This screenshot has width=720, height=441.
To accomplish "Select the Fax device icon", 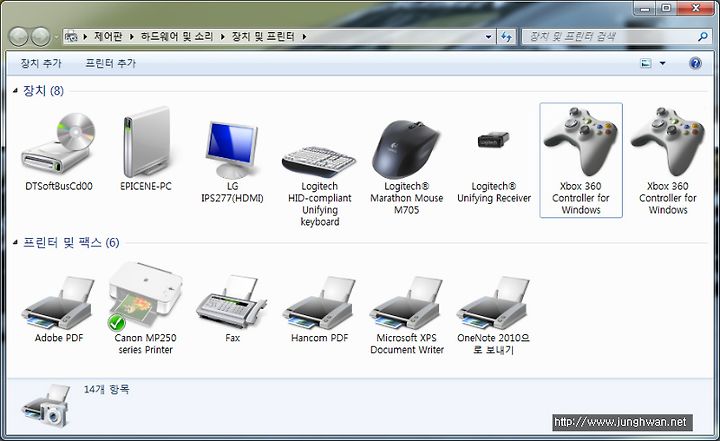I will (x=232, y=302).
